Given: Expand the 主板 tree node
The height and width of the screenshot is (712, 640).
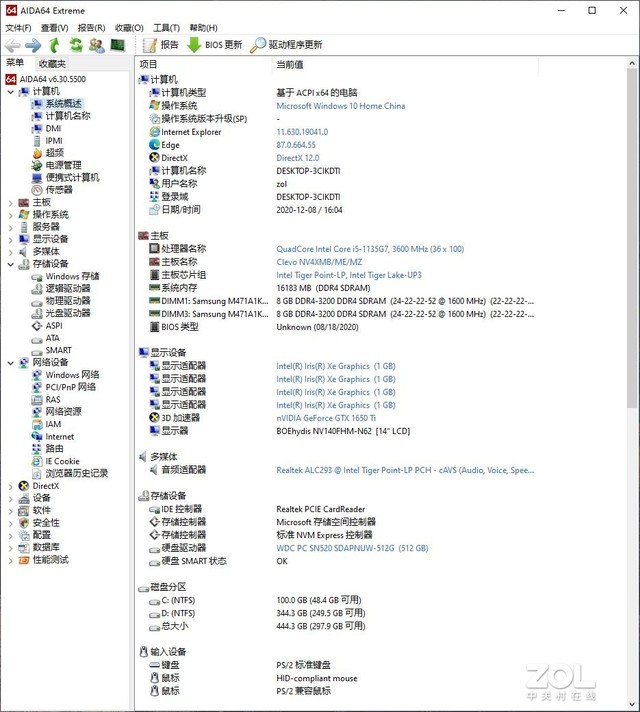Looking at the screenshot, I should click(x=10, y=203).
